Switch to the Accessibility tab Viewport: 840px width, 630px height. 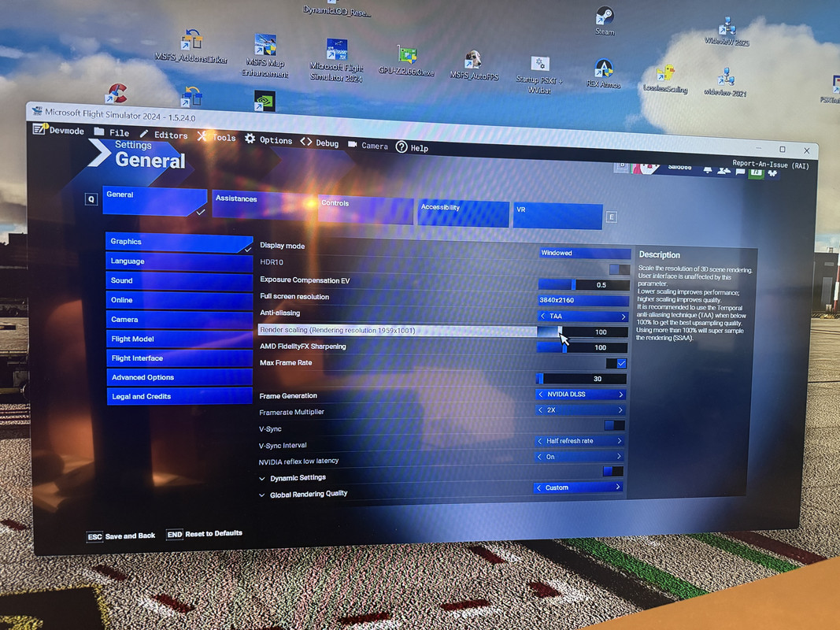click(x=464, y=213)
